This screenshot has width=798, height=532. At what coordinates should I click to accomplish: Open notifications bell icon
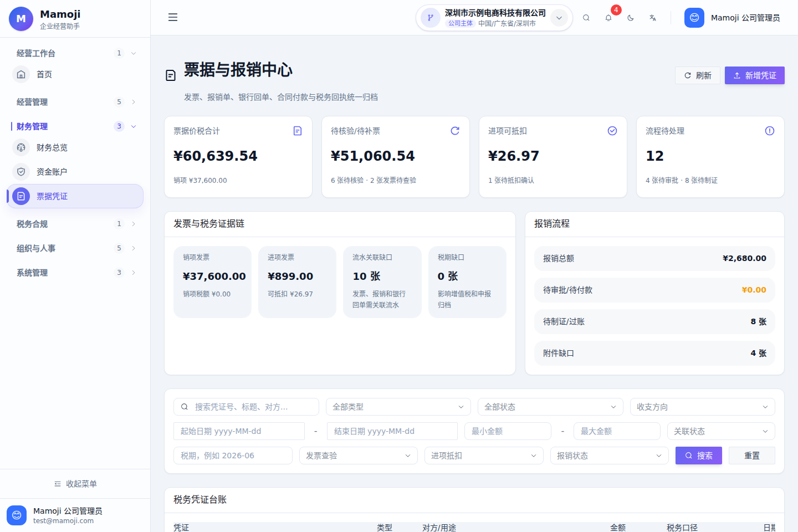coord(608,18)
